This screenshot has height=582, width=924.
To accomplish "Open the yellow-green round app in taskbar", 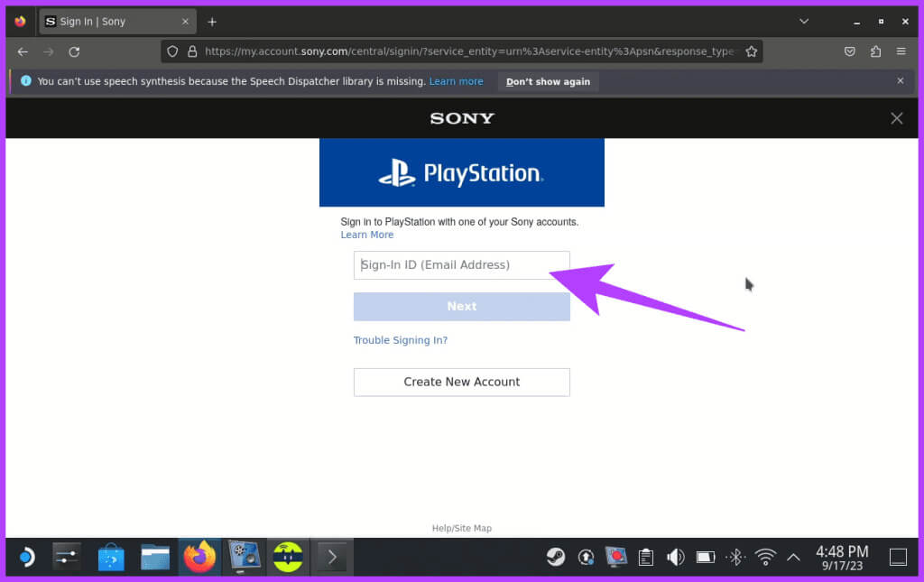I will tap(288, 557).
